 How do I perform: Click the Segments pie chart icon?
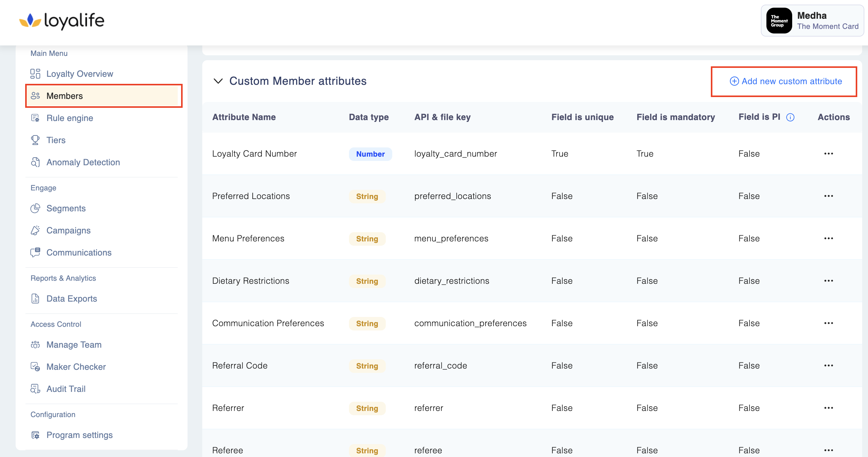35,208
